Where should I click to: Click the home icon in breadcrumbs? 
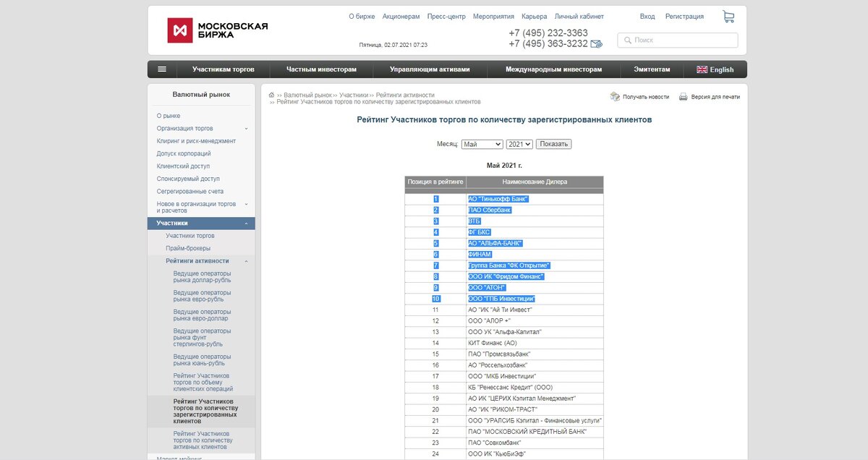pos(272,95)
